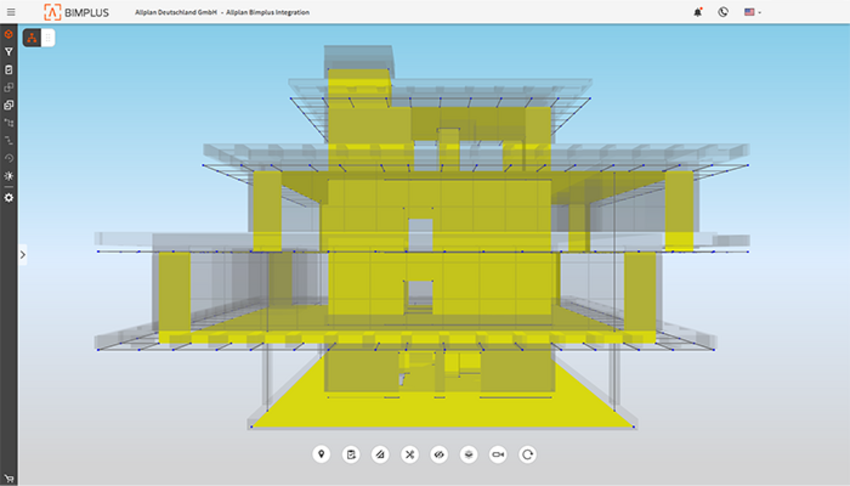Toggle the sun lighting icon in sidebar

[9, 176]
